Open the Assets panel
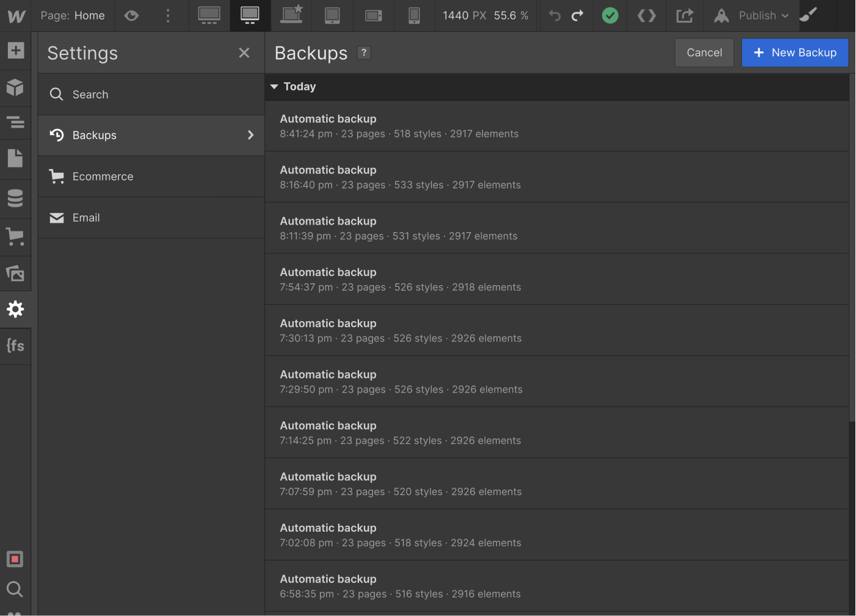This screenshot has width=856, height=616. (x=15, y=273)
